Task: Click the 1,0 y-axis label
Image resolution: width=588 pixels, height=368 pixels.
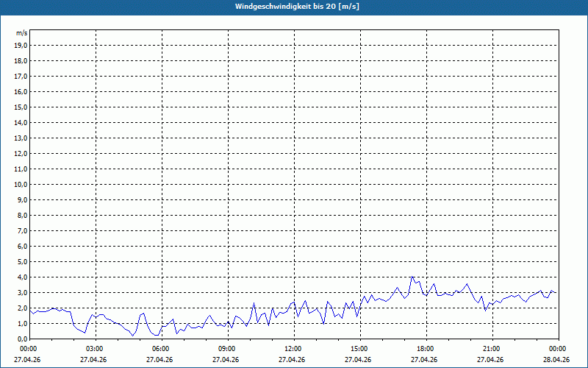Action: pos(23,324)
